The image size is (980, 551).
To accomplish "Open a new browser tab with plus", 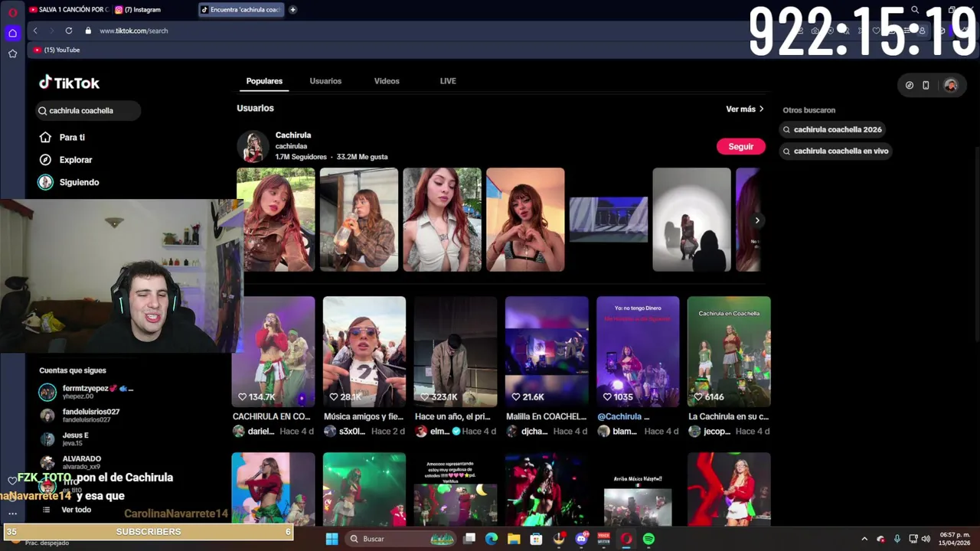I will coord(292,9).
